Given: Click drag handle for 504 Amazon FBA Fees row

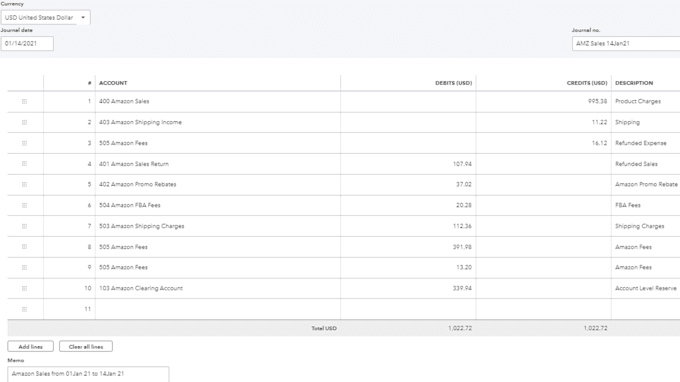Looking at the screenshot, I should 24,205.
